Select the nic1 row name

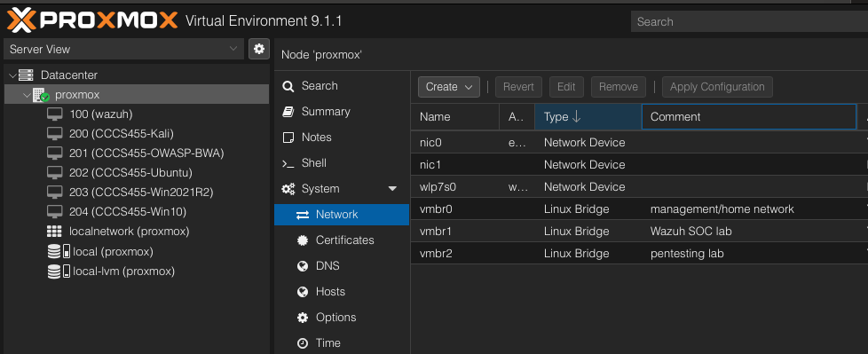(x=430, y=165)
